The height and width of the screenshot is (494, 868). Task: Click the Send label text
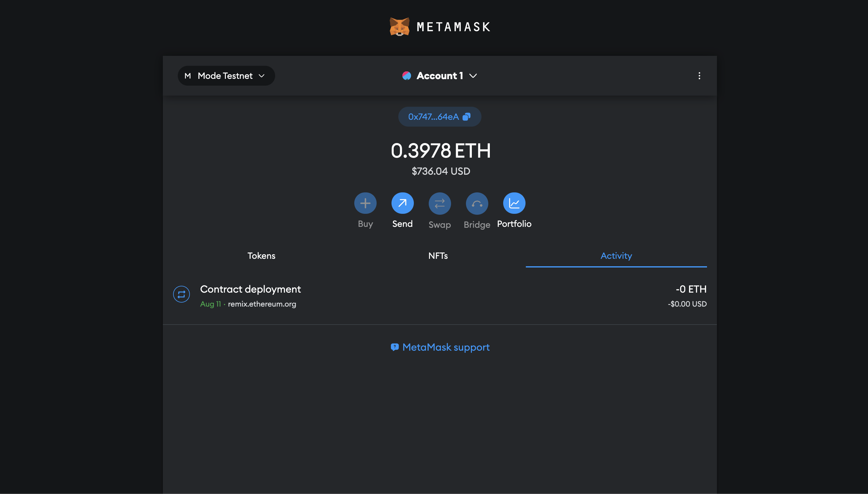pos(402,224)
